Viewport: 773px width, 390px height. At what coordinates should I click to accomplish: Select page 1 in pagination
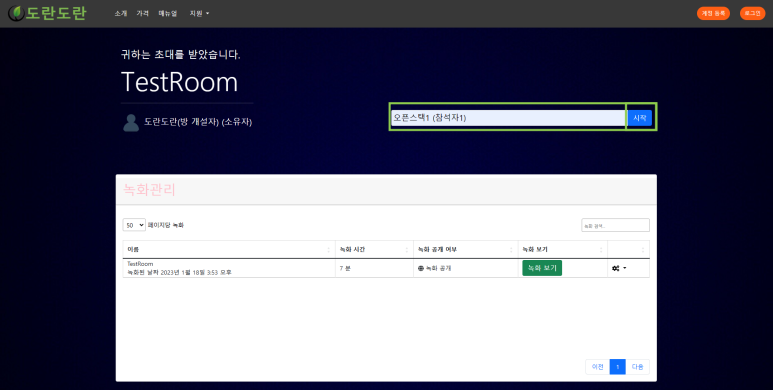click(618, 367)
